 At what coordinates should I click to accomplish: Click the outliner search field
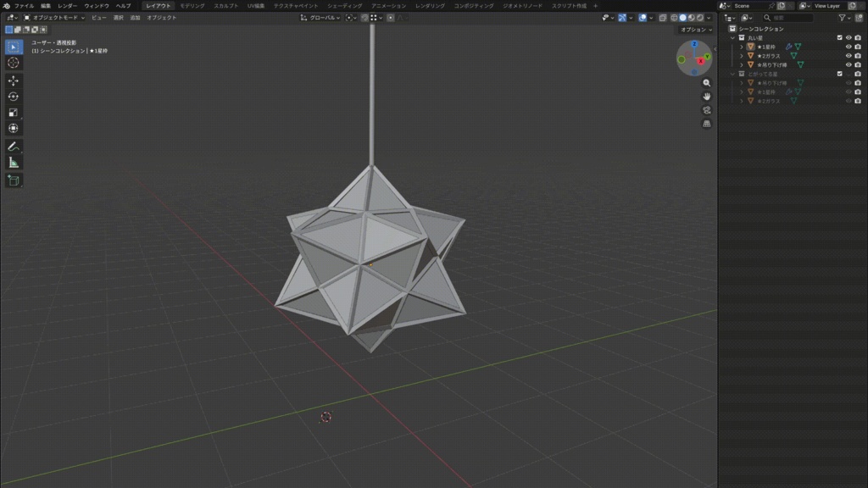(787, 18)
